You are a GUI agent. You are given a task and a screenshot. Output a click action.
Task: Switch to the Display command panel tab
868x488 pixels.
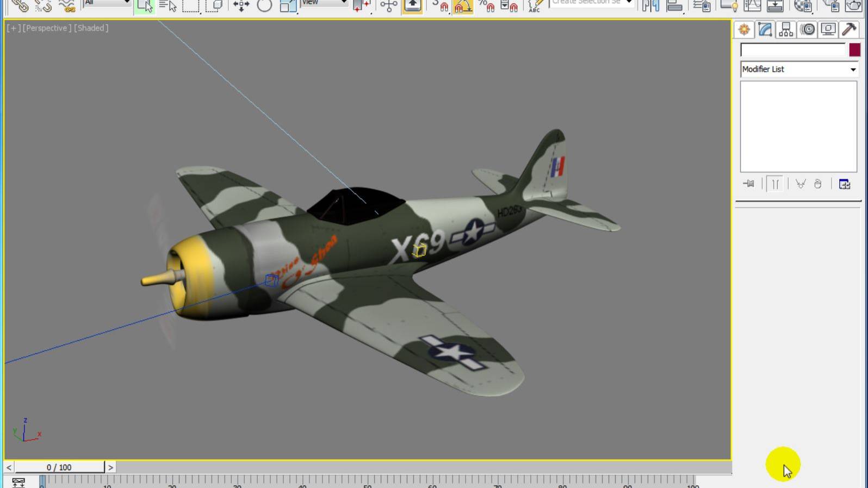coord(828,29)
